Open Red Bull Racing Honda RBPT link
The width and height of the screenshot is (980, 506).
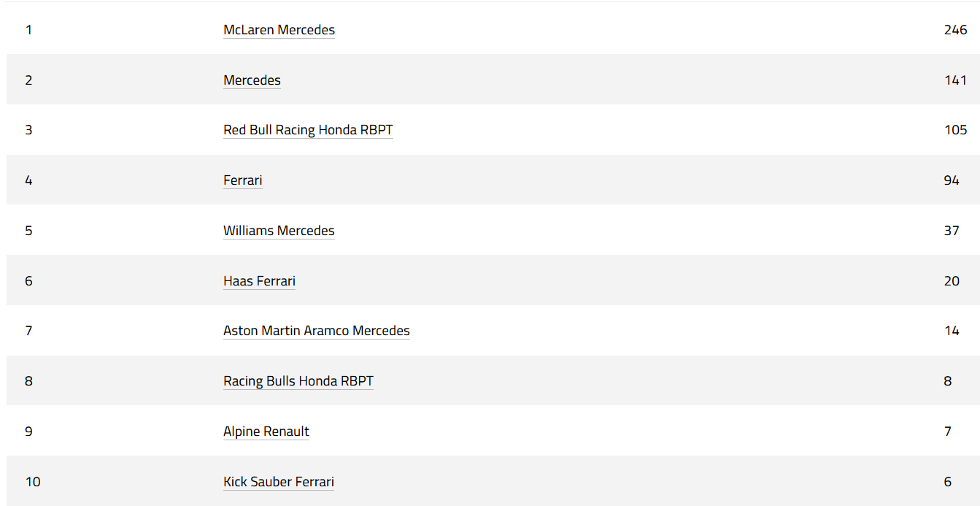tap(308, 130)
